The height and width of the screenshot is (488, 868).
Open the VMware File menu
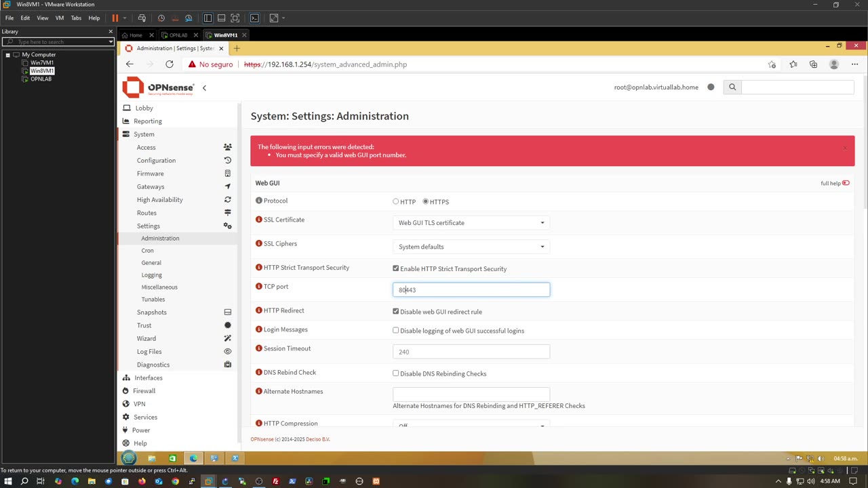pos(9,18)
